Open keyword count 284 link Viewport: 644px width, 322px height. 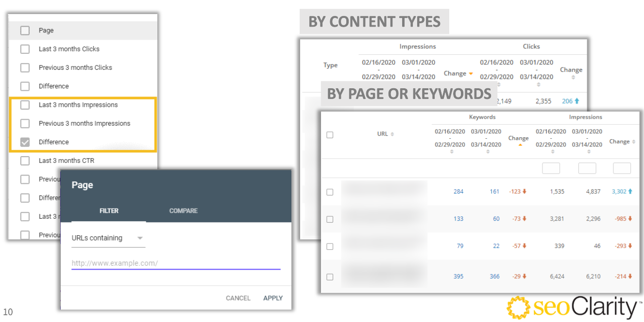[458, 192]
